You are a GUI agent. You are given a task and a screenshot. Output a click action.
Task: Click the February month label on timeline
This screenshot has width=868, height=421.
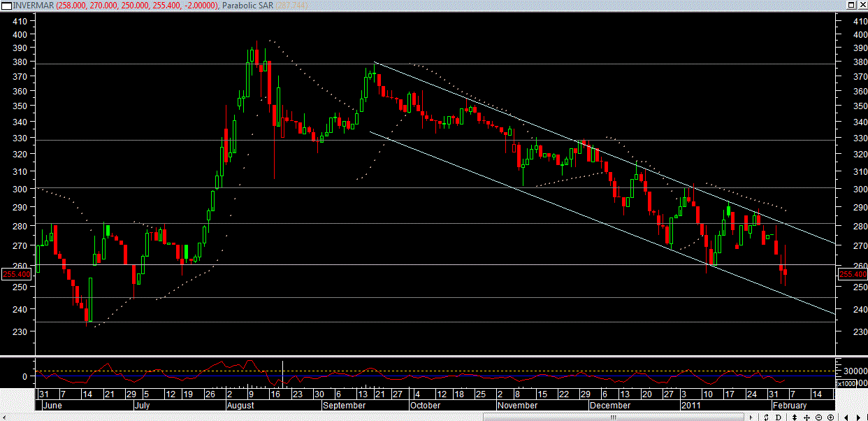(789, 406)
